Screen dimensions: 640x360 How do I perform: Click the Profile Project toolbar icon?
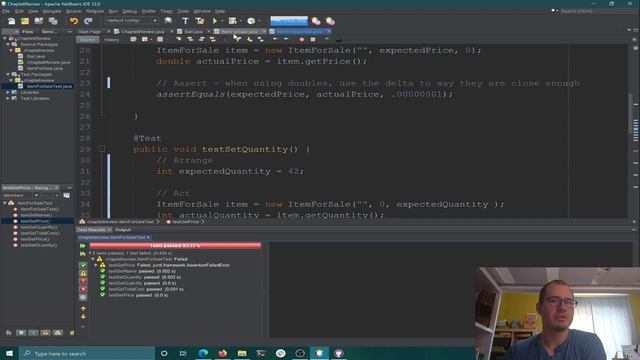tap(251, 21)
